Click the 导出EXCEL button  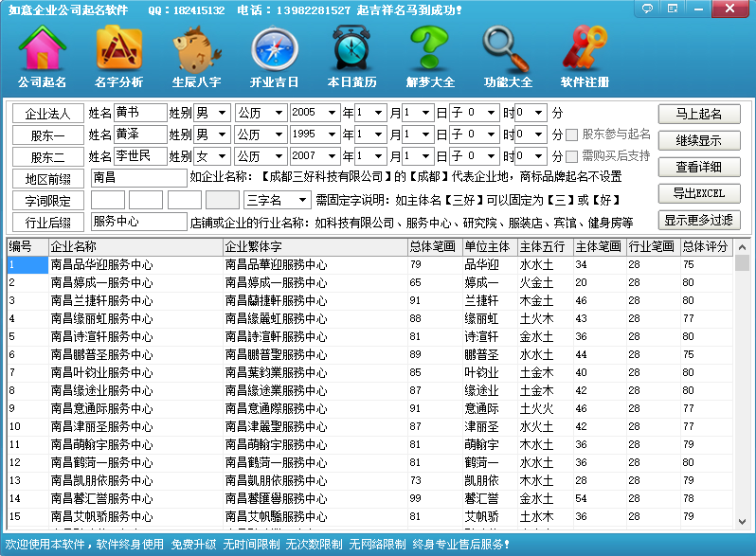[x=699, y=193]
